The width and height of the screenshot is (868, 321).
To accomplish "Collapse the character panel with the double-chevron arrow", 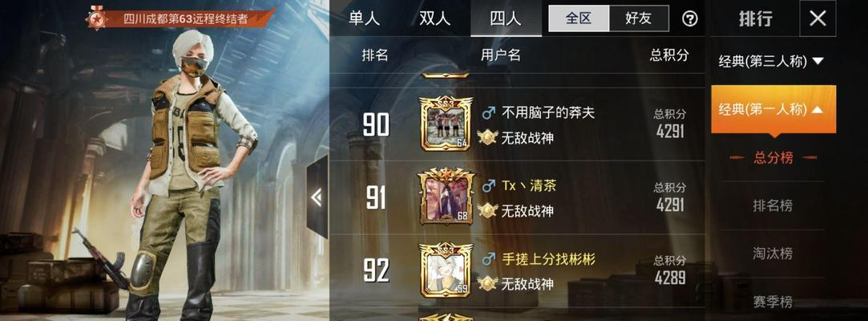I will 317,197.
